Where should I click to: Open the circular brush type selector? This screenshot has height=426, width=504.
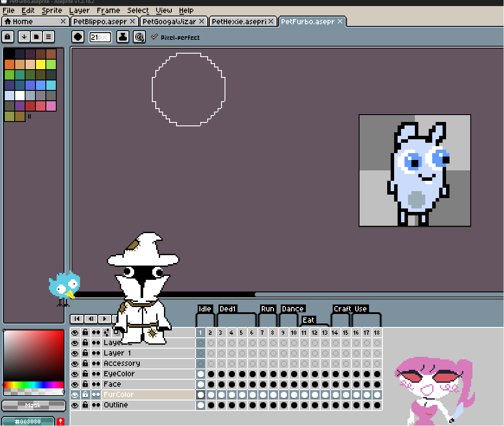pyautogui.click(x=78, y=37)
